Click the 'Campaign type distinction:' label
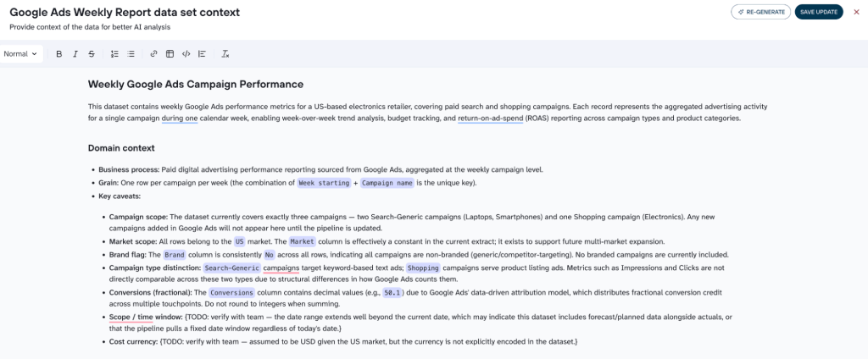 pyautogui.click(x=154, y=268)
